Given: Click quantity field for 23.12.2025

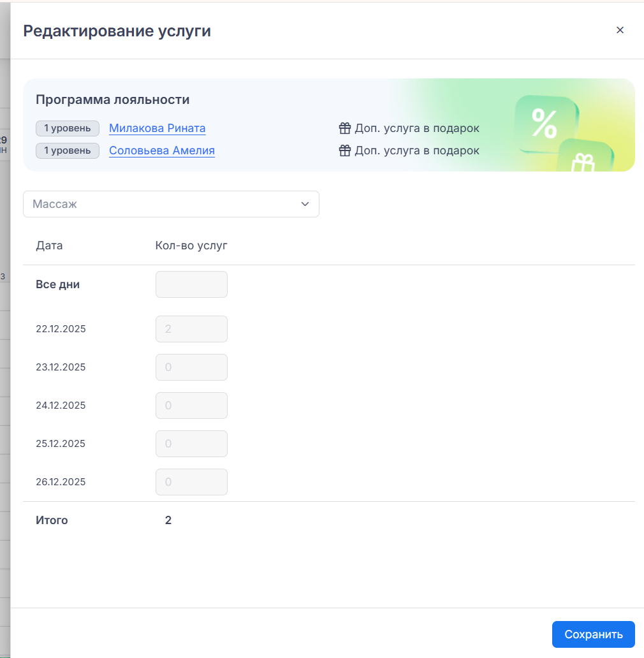Looking at the screenshot, I should (191, 367).
